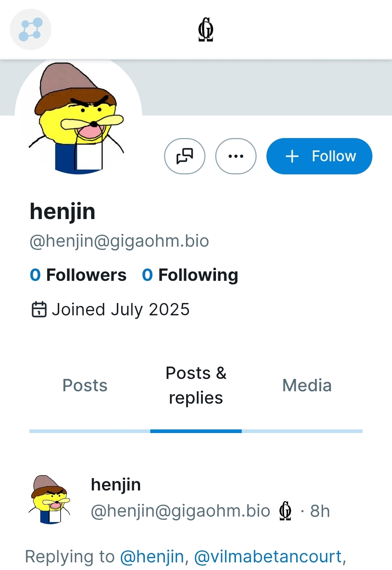Open the three-dots more options menu

point(236,156)
